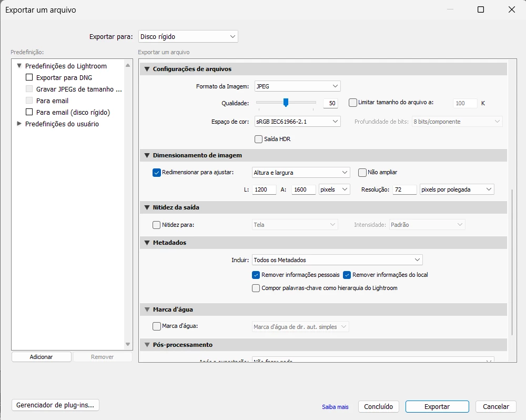Screen dimensions: 526x420
Task: Collapse the Configurações de arquivos section triangle
Action: tap(147, 69)
